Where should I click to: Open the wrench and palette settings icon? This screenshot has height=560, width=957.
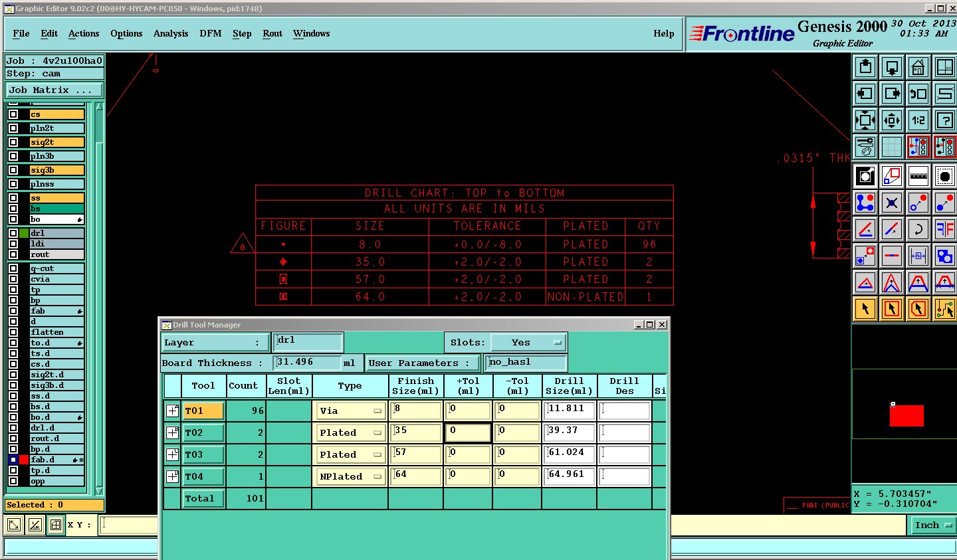865,147
